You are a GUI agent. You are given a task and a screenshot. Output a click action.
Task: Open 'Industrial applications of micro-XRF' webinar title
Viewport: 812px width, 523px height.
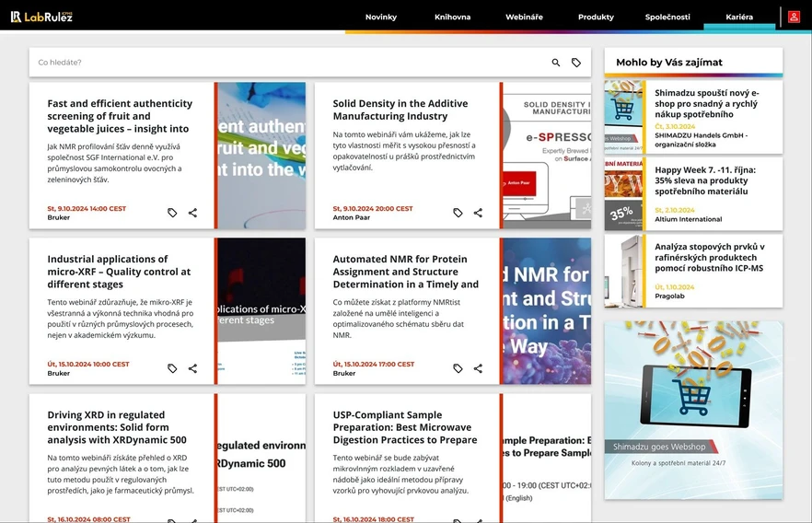coord(119,272)
